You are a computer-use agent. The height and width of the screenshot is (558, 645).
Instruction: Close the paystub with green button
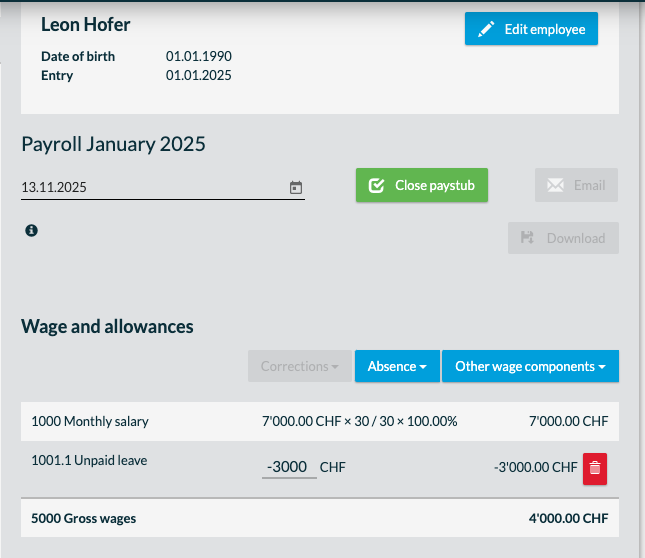pos(422,185)
